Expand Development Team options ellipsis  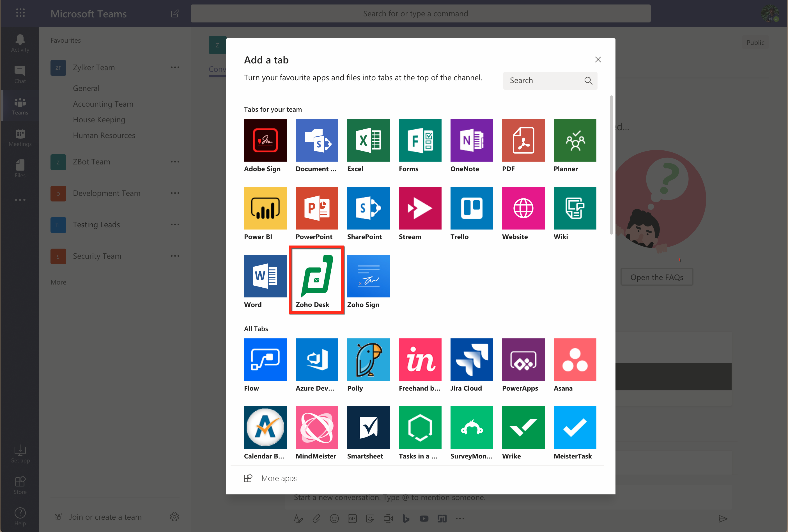(x=175, y=193)
